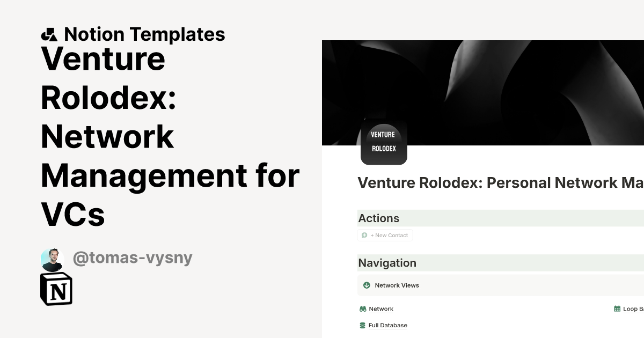Click the @tomas-vysny author name
The height and width of the screenshot is (338, 644).
(133, 258)
